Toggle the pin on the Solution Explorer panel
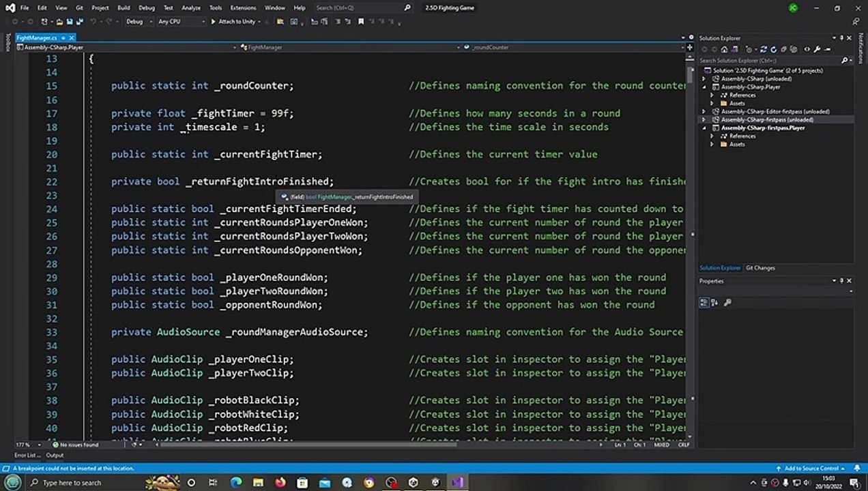Viewport: 868px width, 491px height. tap(841, 38)
